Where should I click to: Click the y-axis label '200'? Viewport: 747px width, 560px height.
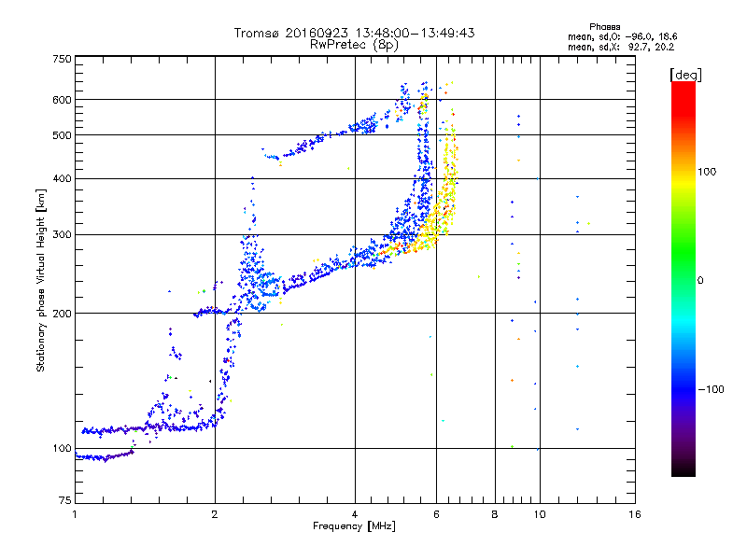(x=62, y=313)
